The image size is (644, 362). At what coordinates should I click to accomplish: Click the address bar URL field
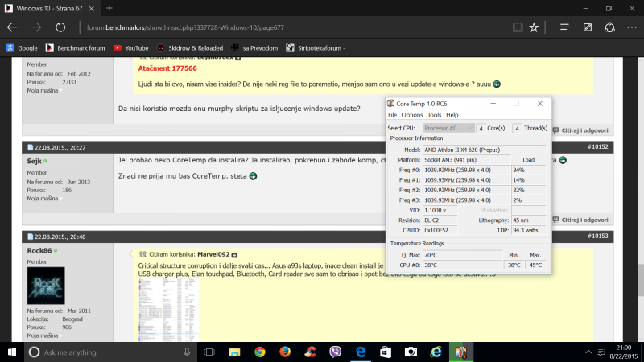(295, 27)
